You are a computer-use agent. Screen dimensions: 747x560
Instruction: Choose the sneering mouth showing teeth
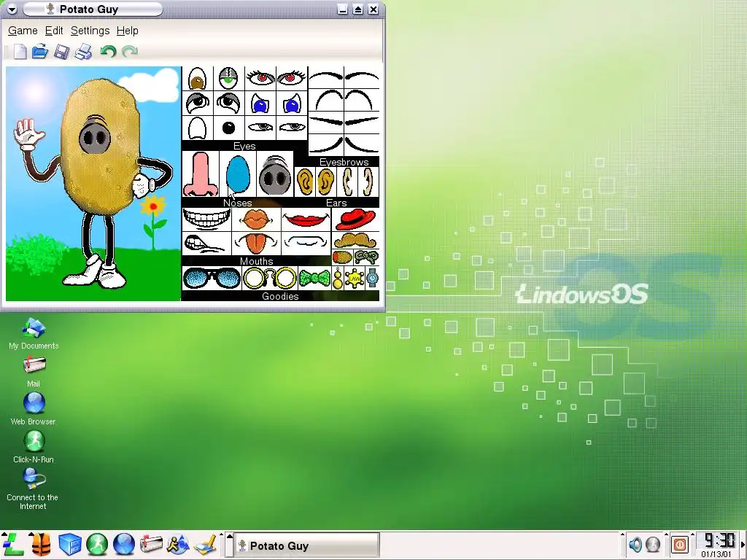pos(204,244)
